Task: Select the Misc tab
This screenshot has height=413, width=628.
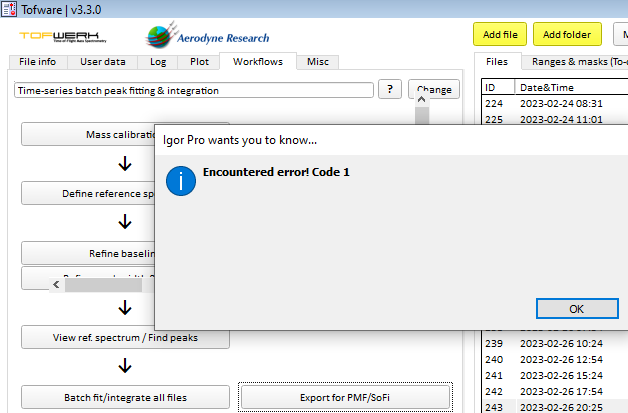Action: click(317, 62)
